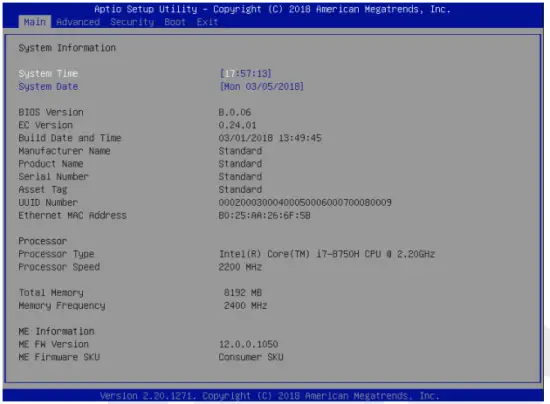The height and width of the screenshot is (404, 550).
Task: Click the 2200 MHz processor speed value
Action: point(240,267)
